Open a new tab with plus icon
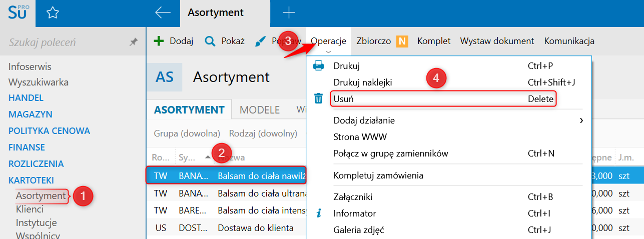Screen dimensions: 644x239 click(289, 13)
